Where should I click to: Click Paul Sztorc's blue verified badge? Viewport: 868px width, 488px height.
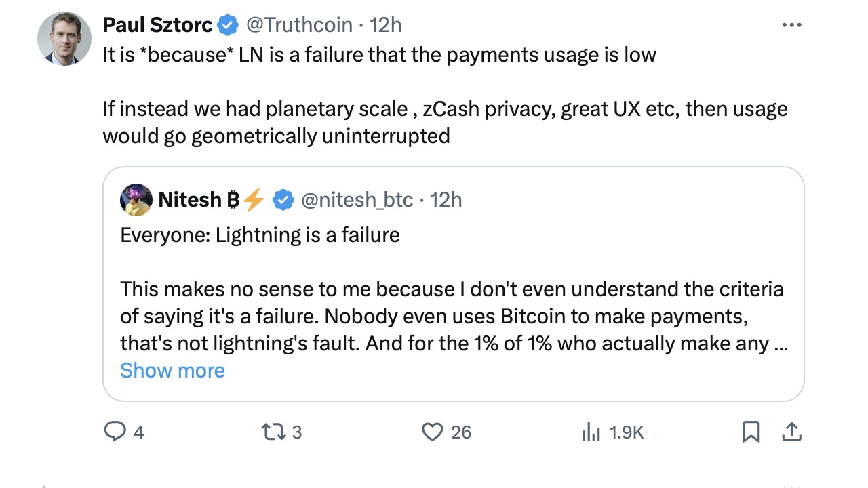(228, 25)
